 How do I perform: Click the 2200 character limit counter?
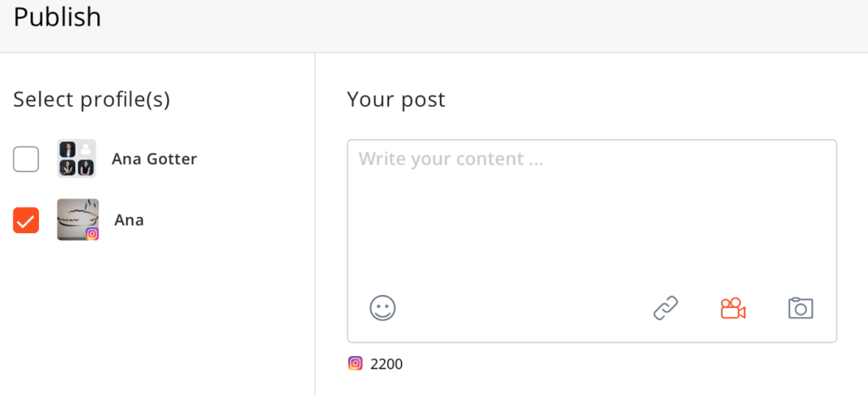coord(387,364)
